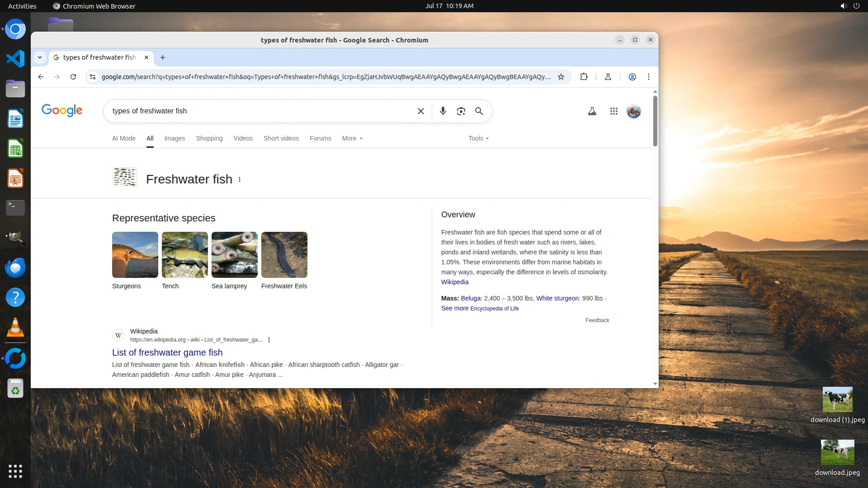This screenshot has height=488, width=868.
Task: Open the tab search dropdown arrow
Action: (x=40, y=57)
